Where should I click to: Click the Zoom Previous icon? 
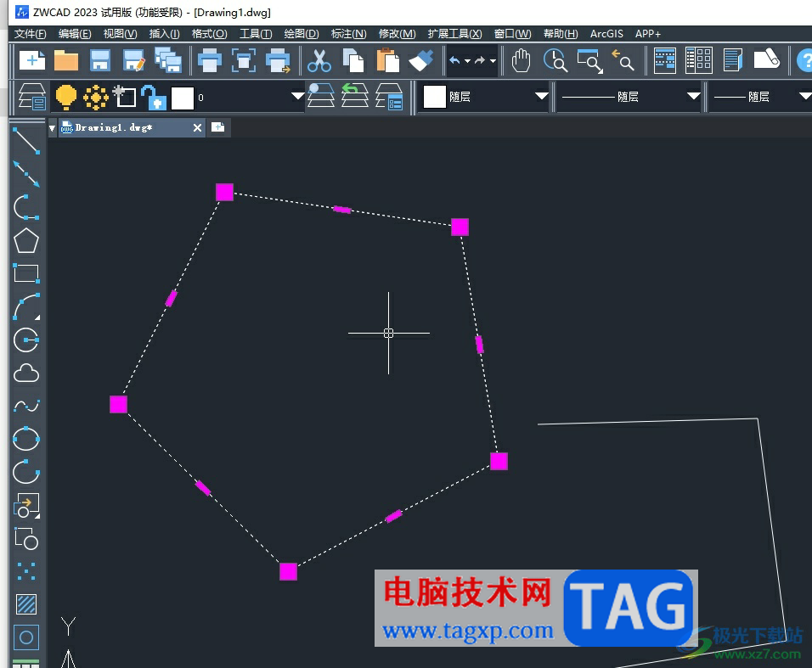pyautogui.click(x=623, y=60)
